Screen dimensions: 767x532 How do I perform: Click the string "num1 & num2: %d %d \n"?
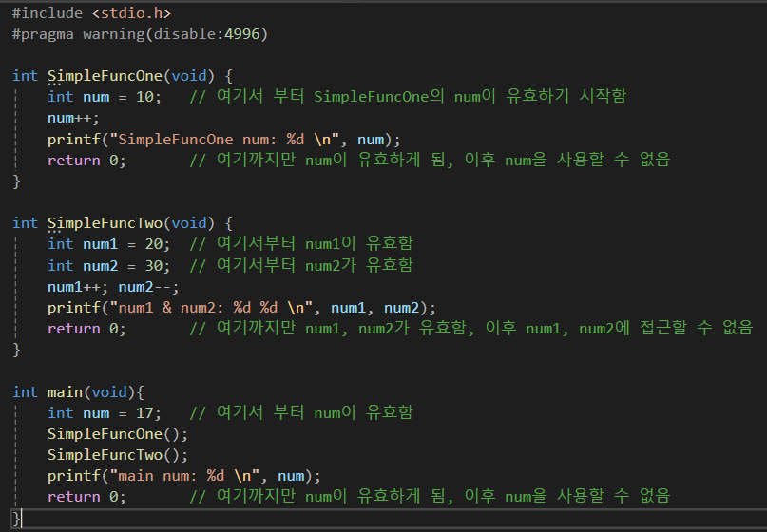pyautogui.click(x=211, y=308)
